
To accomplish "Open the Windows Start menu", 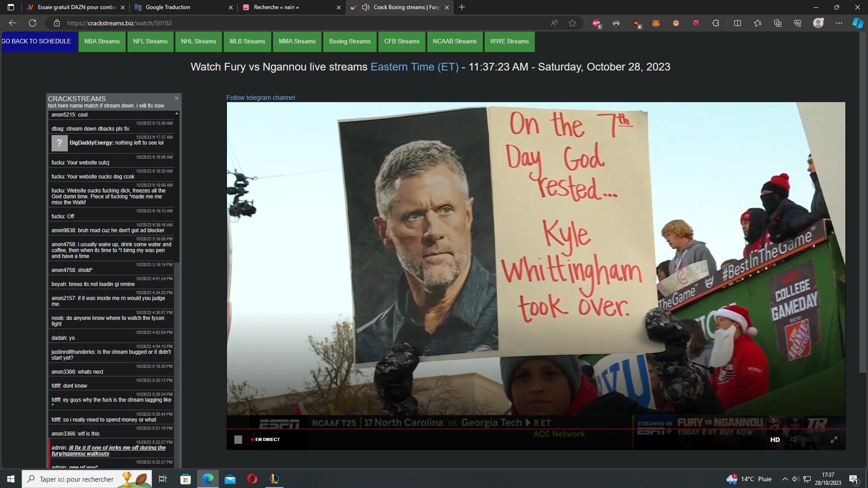I will 11,479.
